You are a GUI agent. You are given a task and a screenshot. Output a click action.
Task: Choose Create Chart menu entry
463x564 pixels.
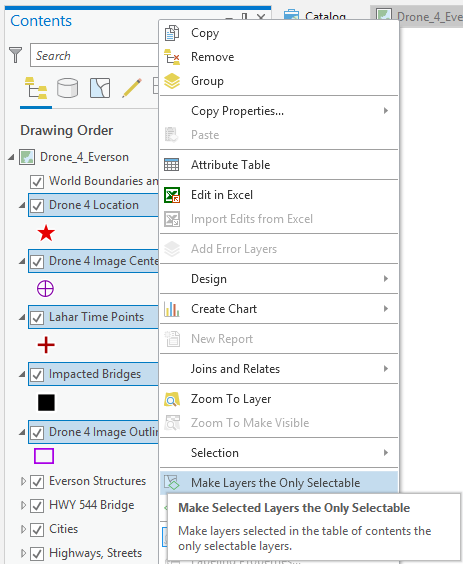[279, 309]
